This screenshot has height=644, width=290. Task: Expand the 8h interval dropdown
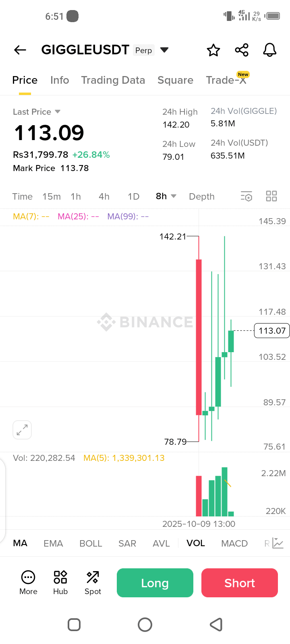(174, 196)
